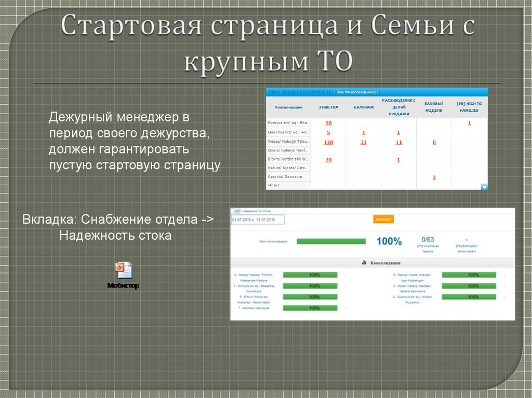The height and width of the screenshot is (398, 532).
Task: Click the Все предупреждения (12) link
Action: [358, 91]
